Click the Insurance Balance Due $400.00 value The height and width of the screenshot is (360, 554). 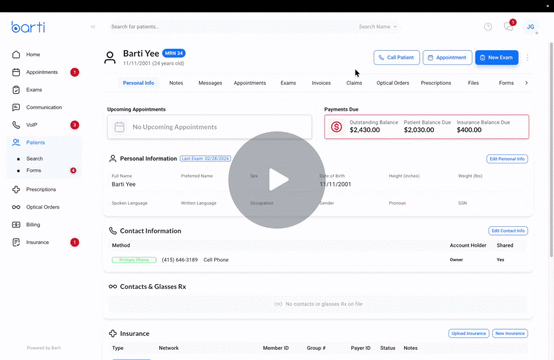click(469, 130)
